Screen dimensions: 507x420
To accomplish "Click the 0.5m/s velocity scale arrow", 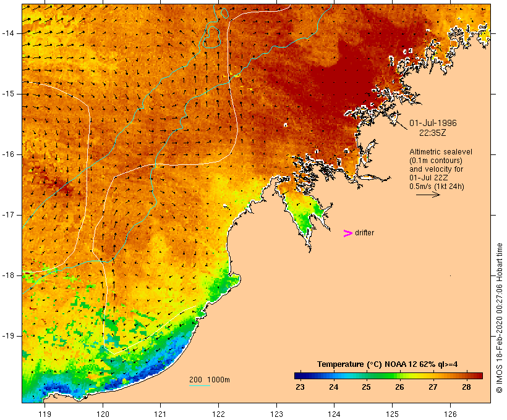I will click(428, 195).
